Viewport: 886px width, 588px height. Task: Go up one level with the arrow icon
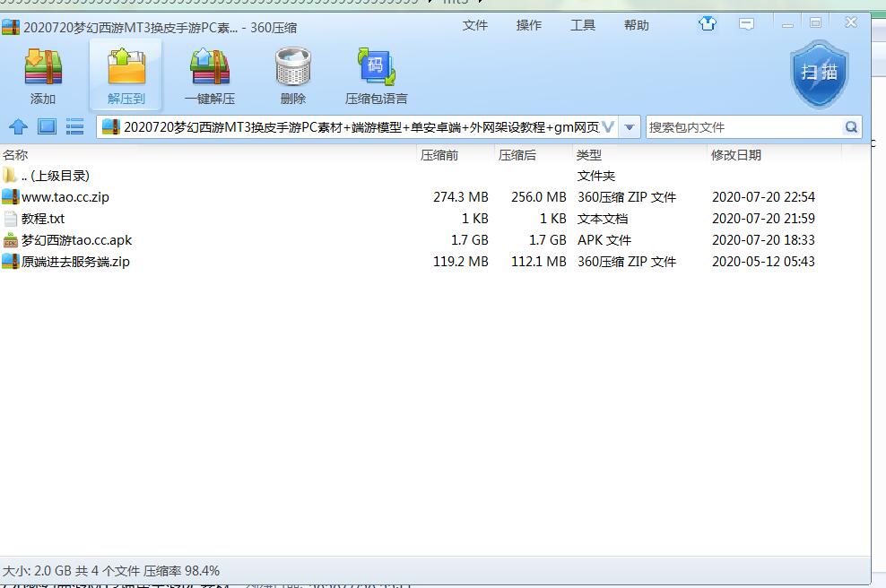(x=19, y=127)
